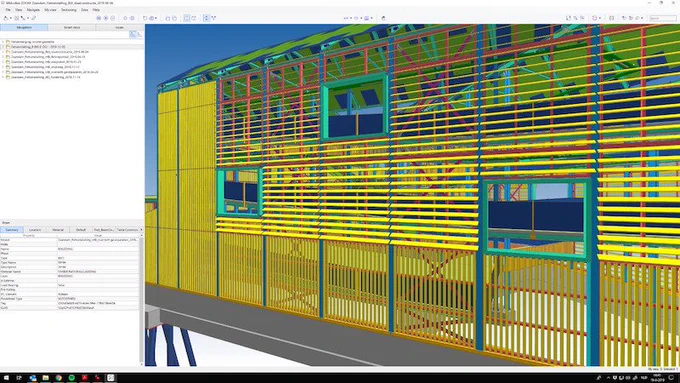Open the Extra menu
Viewport: 680px width, 383px height.
pyautogui.click(x=85, y=10)
